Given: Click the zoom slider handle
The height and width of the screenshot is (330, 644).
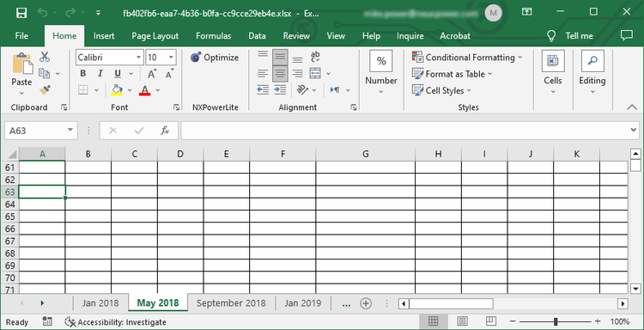Looking at the screenshot, I should 556,321.
